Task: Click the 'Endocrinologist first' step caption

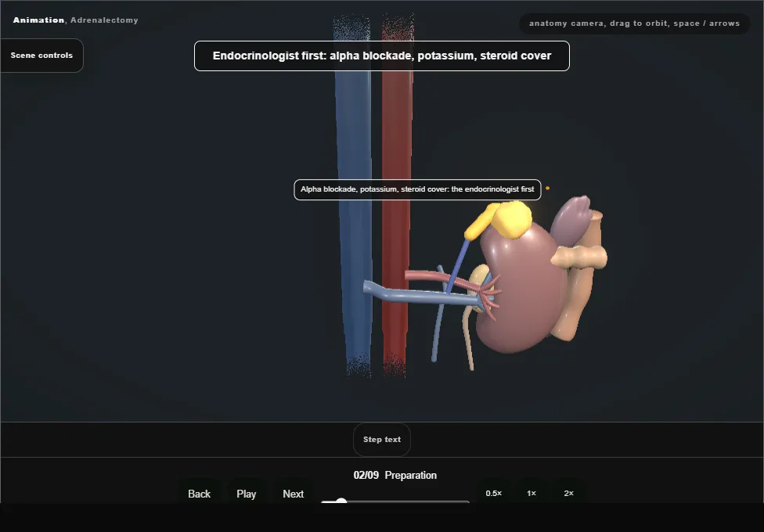Action: click(381, 56)
